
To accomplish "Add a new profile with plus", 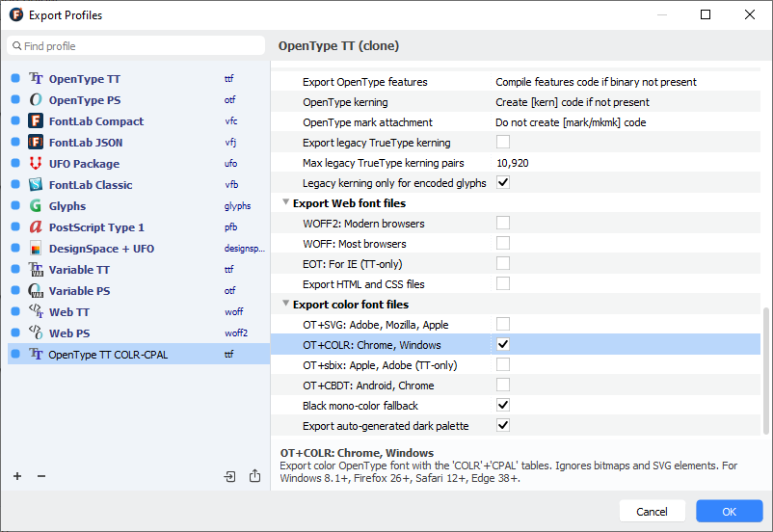I will 17,476.
